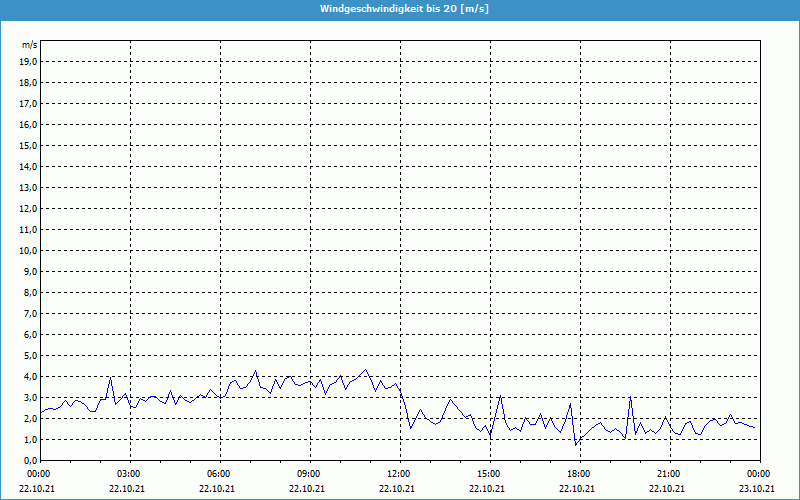Click the 22.10.21 date below 12:00

tap(399, 488)
